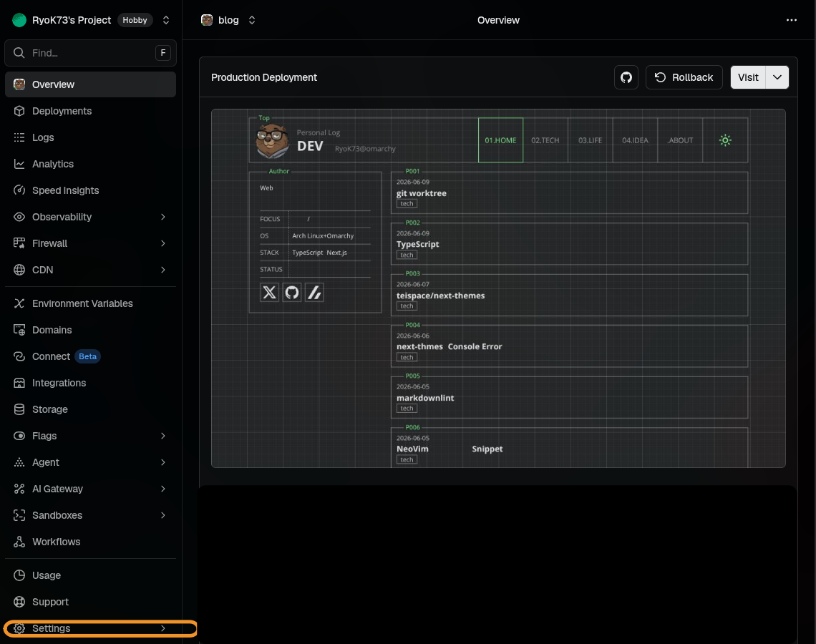816x644 pixels.
Task: Click the Usage icon
Action: click(19, 575)
